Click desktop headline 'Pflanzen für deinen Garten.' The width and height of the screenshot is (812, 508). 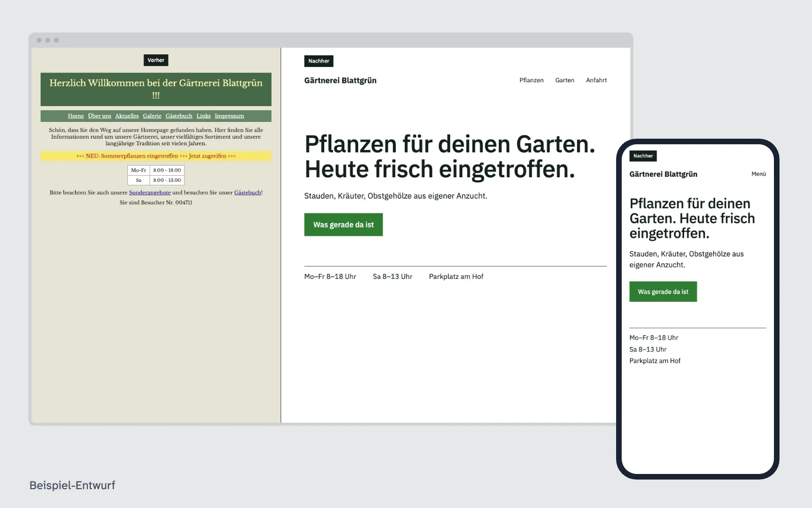450,144
